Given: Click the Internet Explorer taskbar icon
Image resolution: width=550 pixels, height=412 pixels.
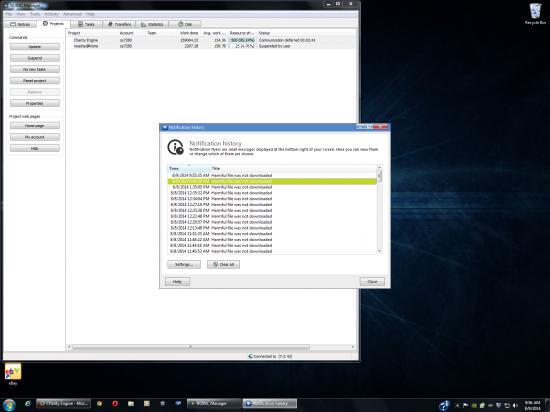Looking at the screenshot, I should click(28, 404).
